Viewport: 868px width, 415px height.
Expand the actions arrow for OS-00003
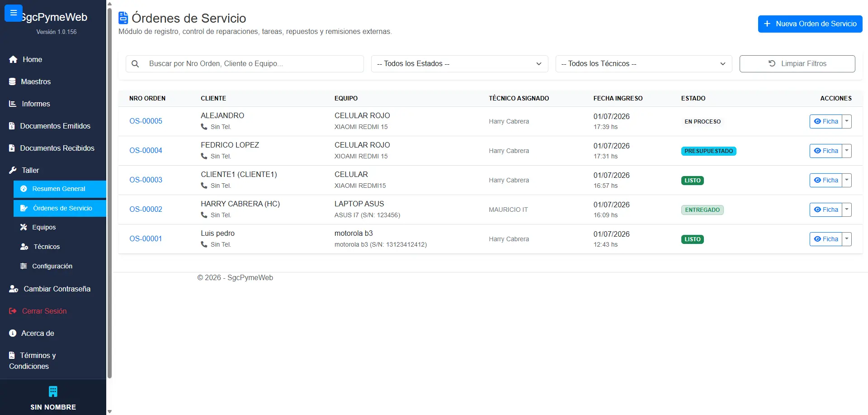coord(847,180)
